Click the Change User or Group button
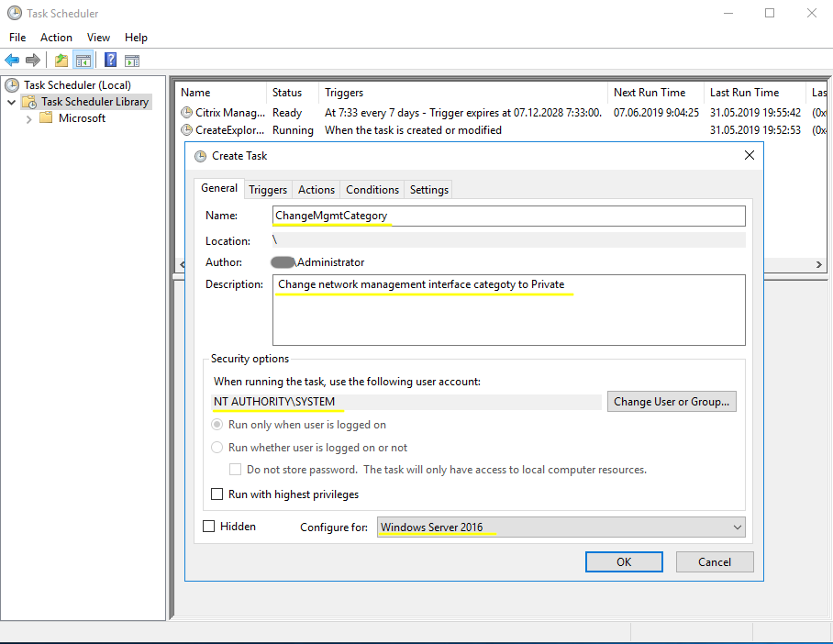 click(x=672, y=401)
